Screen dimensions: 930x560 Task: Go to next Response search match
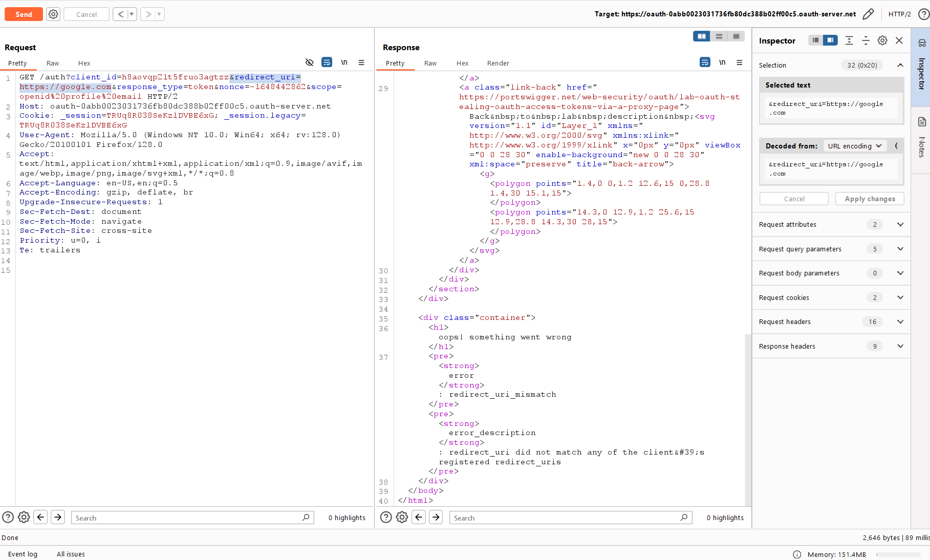pos(436,517)
